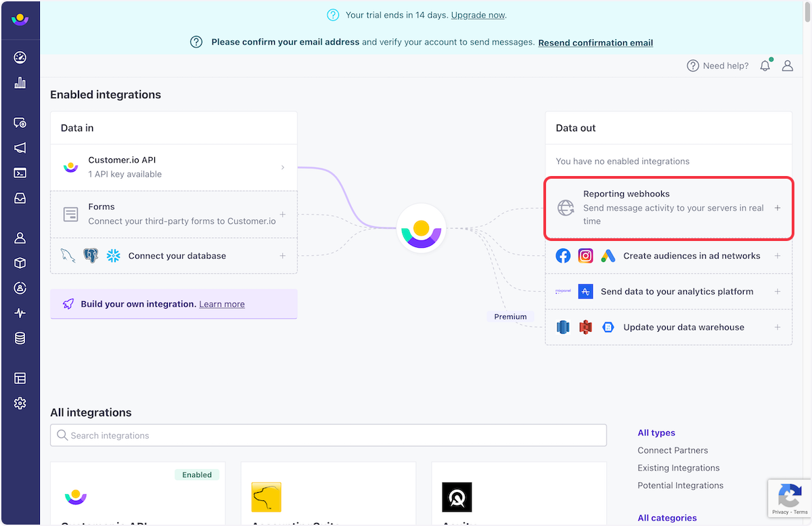Open the Transactional terminal icon in sidebar

tap(20, 173)
